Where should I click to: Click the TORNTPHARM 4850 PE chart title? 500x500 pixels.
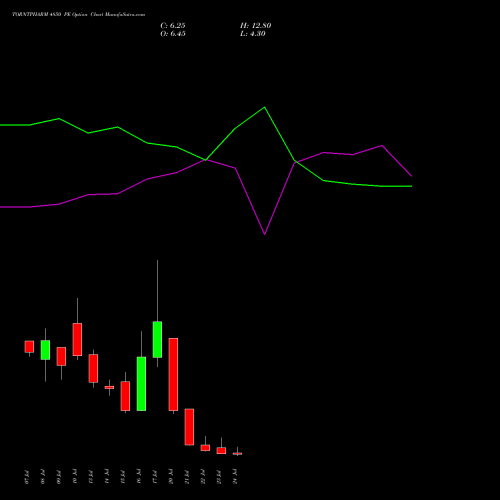click(78, 15)
